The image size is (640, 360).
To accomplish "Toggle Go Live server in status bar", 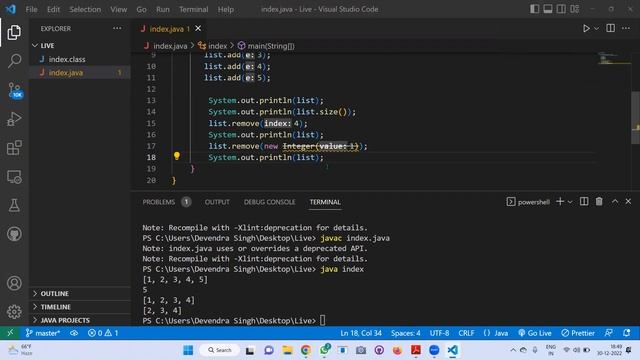I will (x=535, y=333).
